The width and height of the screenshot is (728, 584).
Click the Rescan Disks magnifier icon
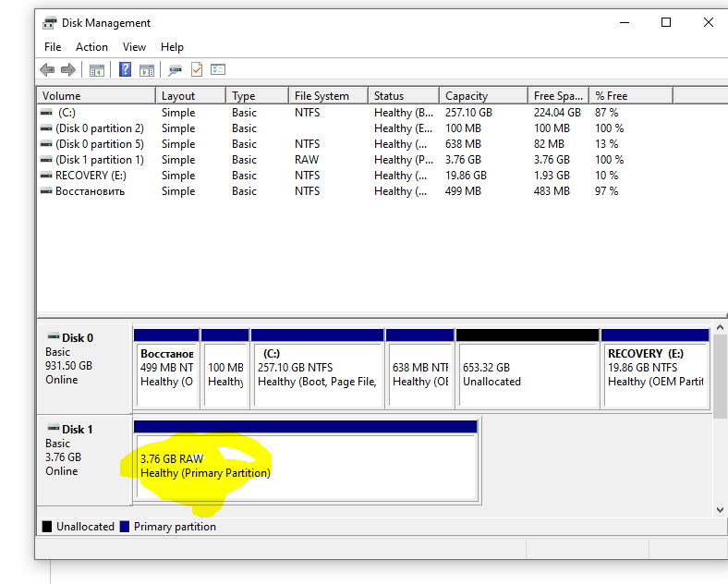(x=175, y=70)
